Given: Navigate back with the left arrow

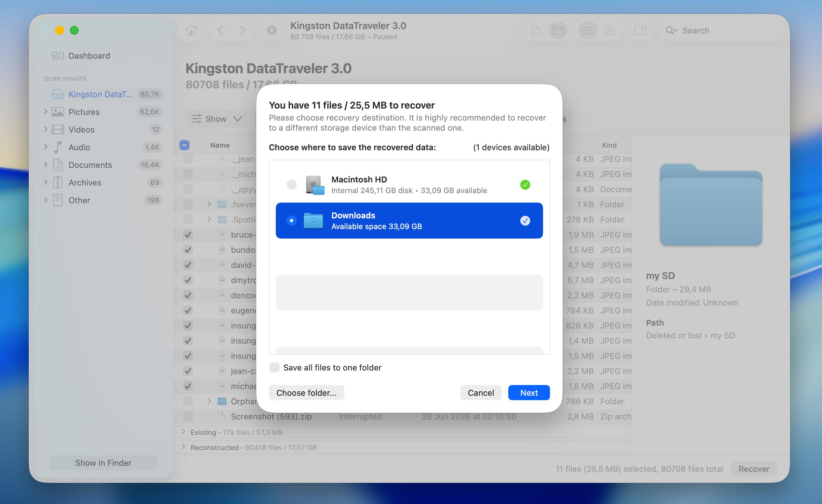Looking at the screenshot, I should (x=220, y=30).
